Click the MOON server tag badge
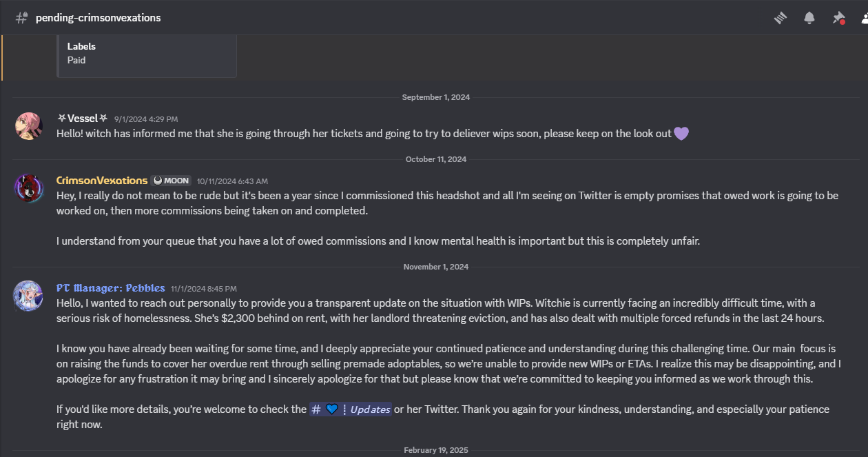The image size is (868, 457). (x=171, y=181)
